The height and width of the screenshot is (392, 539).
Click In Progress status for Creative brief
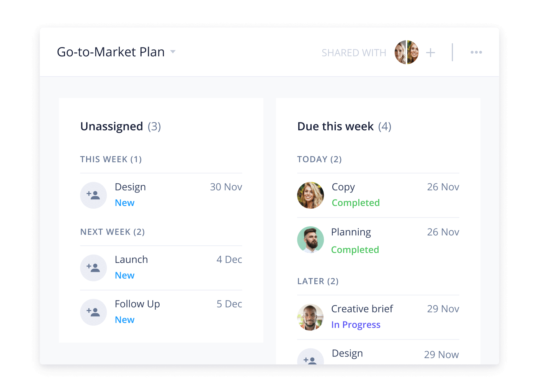356,325
